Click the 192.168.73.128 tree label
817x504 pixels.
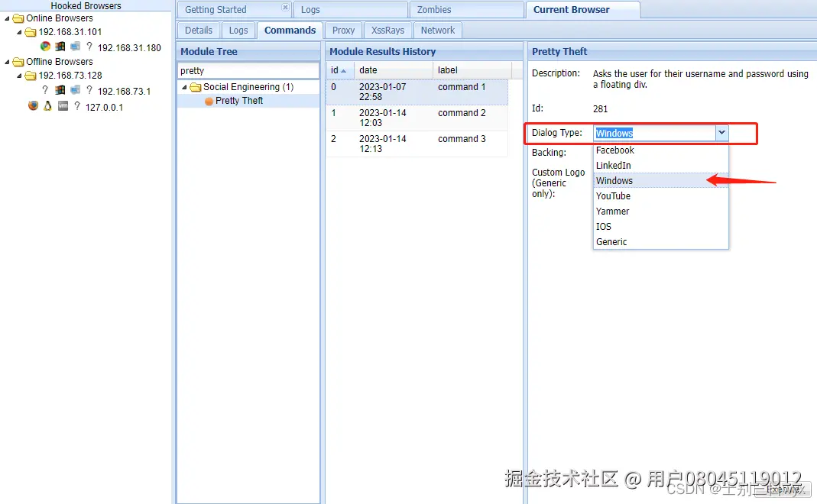click(x=70, y=76)
